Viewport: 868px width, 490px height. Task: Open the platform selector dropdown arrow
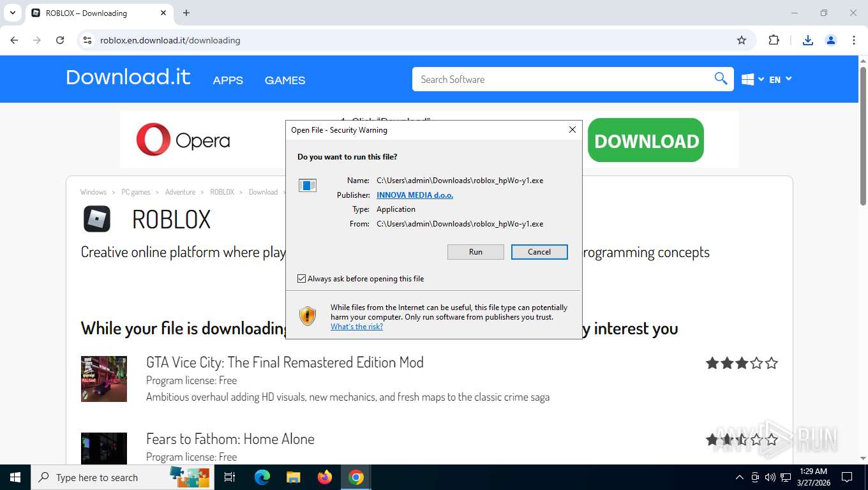coord(761,79)
